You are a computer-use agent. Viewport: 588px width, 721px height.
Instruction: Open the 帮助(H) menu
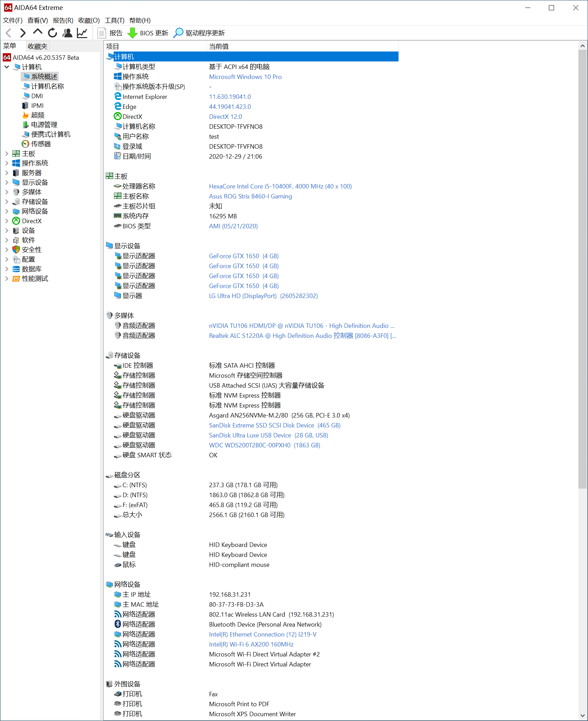click(140, 20)
